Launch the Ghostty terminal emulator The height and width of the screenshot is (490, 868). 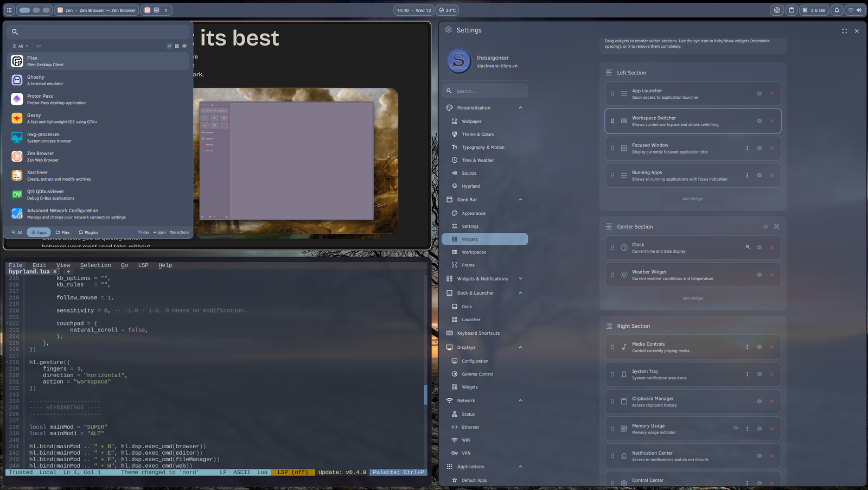point(99,80)
